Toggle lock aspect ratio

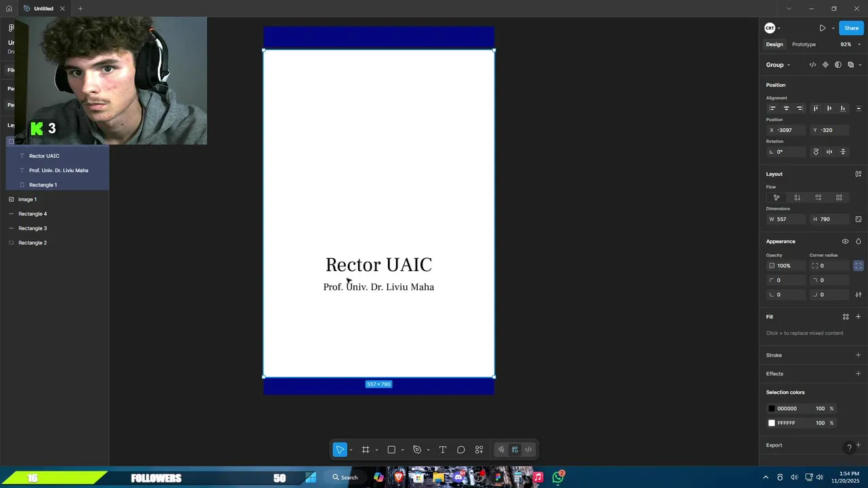pyautogui.click(x=859, y=220)
